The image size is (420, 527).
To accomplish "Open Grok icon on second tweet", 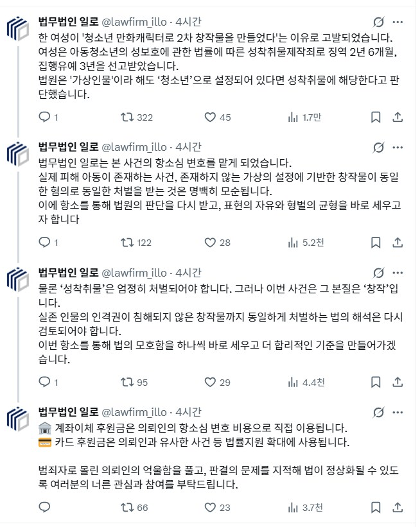I will coord(379,147).
